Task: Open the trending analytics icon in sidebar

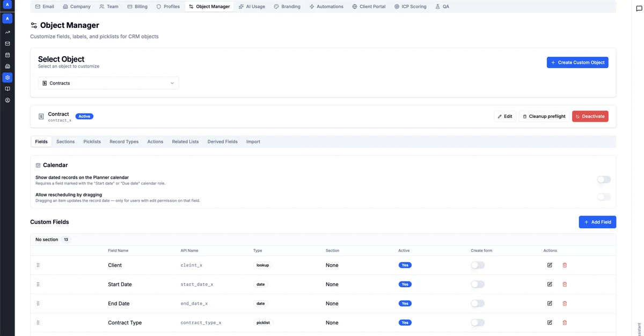Action: click(8, 32)
